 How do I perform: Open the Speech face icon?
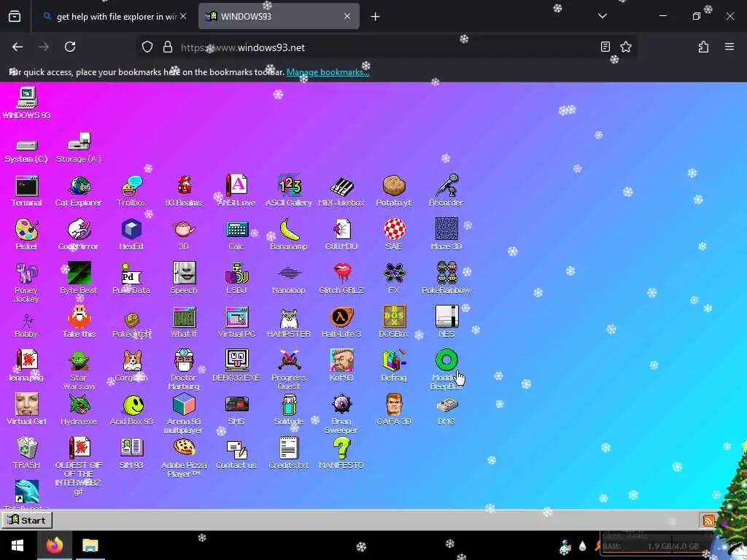(x=184, y=278)
